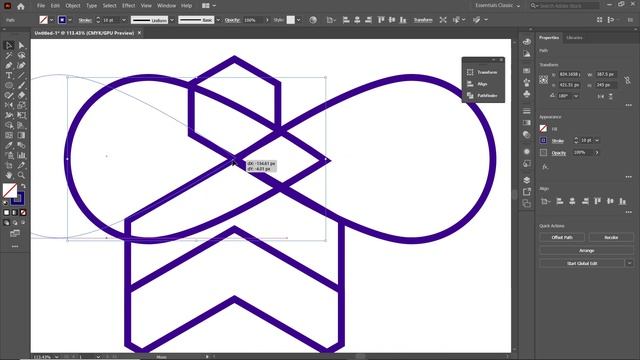This screenshot has height=360, width=640.
Task: Select the Direct Selection tool
Action: point(21,45)
